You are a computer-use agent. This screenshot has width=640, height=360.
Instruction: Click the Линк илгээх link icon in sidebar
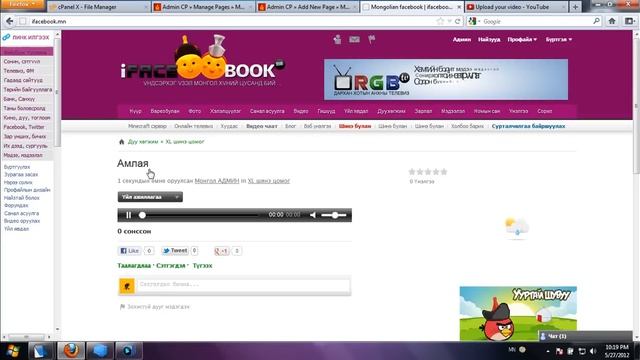click(6, 37)
